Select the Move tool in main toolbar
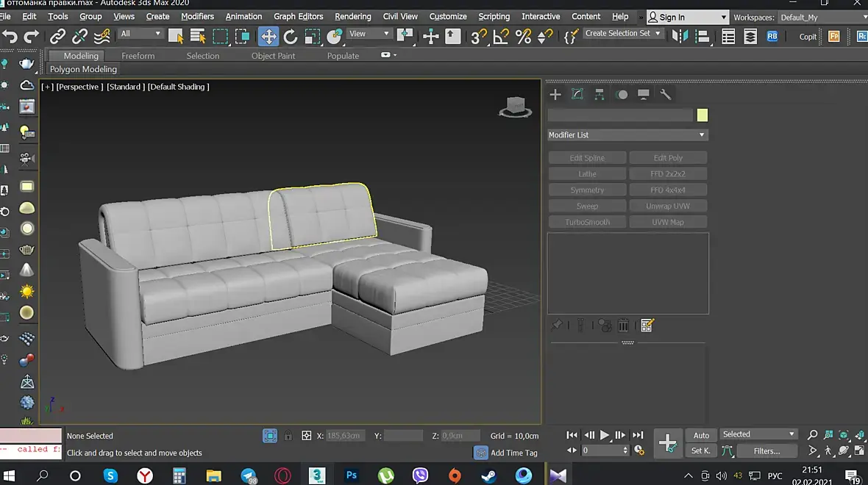Screen dimensions: 868x485 (268, 35)
